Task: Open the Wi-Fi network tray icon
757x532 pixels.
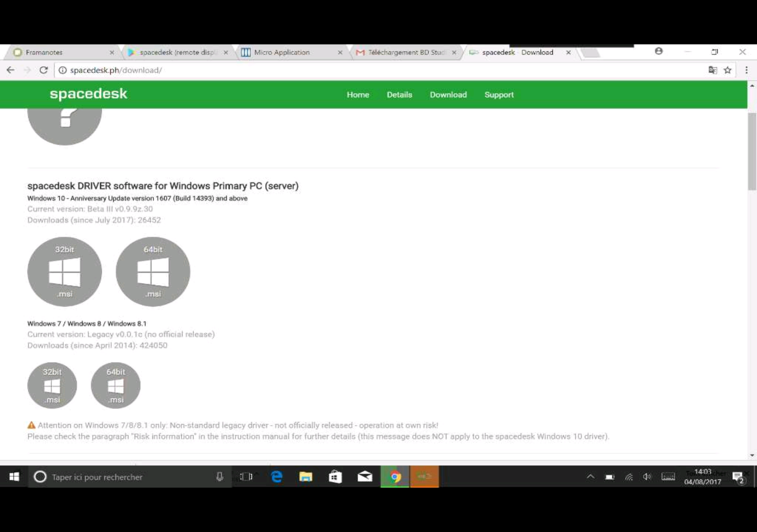Action: (629, 477)
